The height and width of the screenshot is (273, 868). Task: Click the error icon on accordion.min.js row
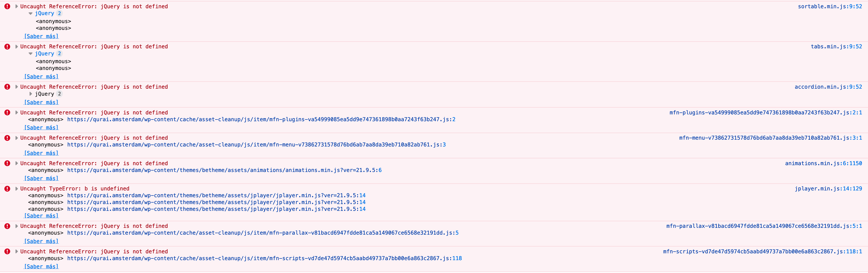[x=7, y=87]
